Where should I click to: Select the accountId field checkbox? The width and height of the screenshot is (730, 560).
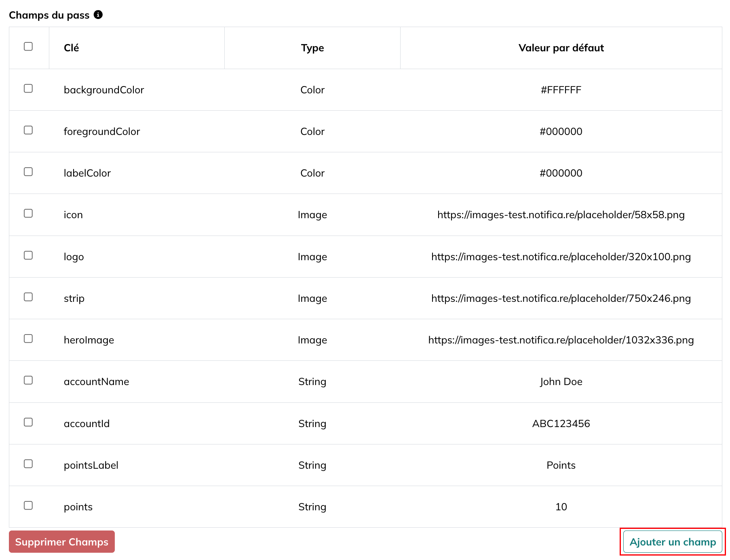point(28,422)
